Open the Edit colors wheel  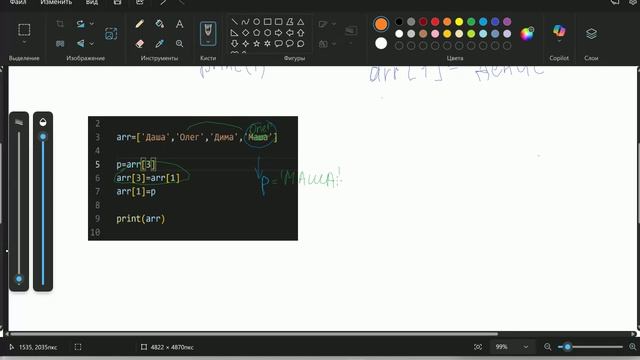[x=527, y=33]
